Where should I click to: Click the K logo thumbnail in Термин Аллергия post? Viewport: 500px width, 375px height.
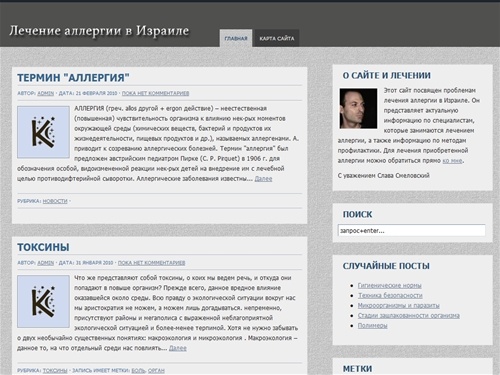[x=43, y=132]
